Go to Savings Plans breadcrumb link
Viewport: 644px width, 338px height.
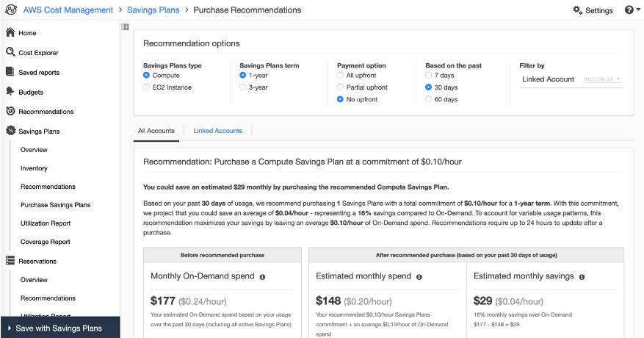click(153, 10)
